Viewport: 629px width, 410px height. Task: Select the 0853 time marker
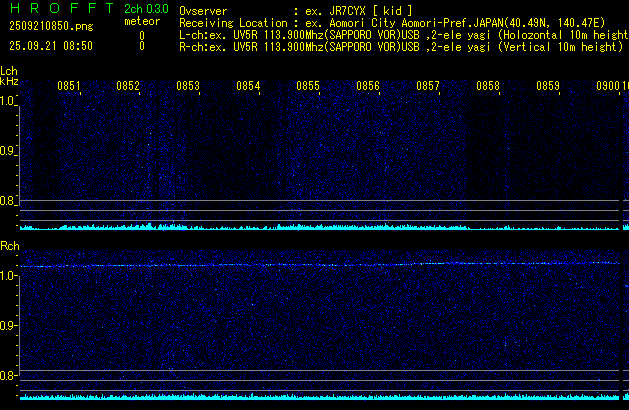(188, 87)
